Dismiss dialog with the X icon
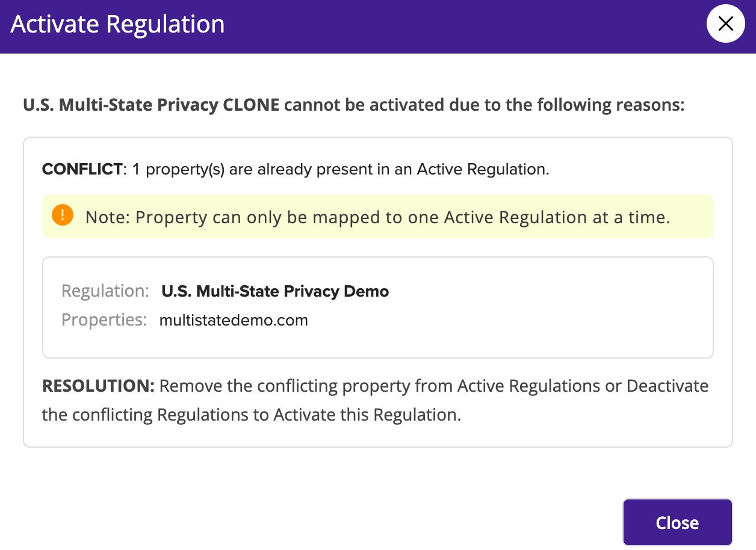The height and width of the screenshot is (550, 756). pos(726,24)
